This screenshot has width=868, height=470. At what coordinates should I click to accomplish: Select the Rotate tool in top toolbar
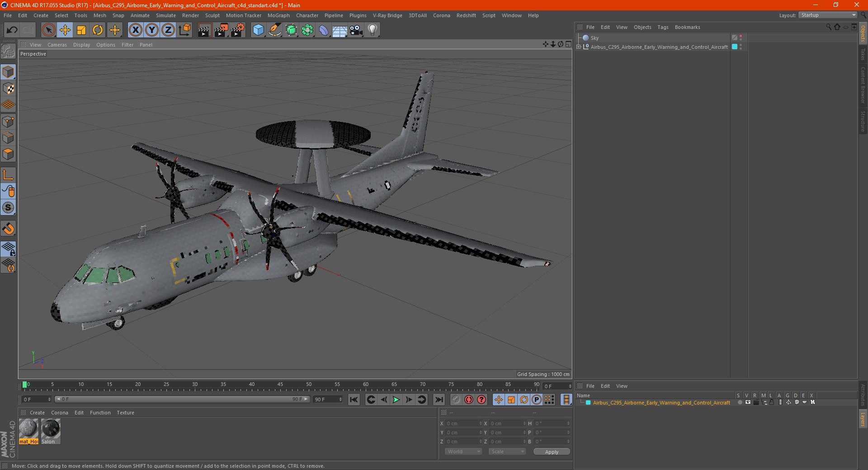(x=98, y=30)
